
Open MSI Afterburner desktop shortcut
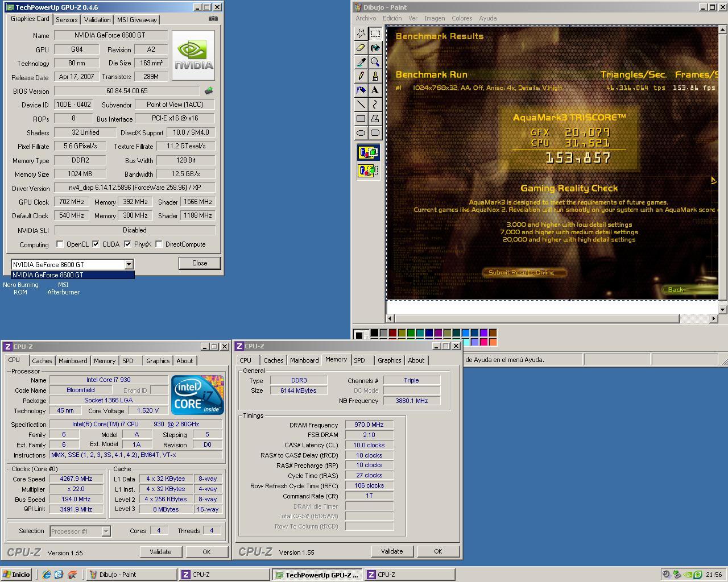coord(63,288)
